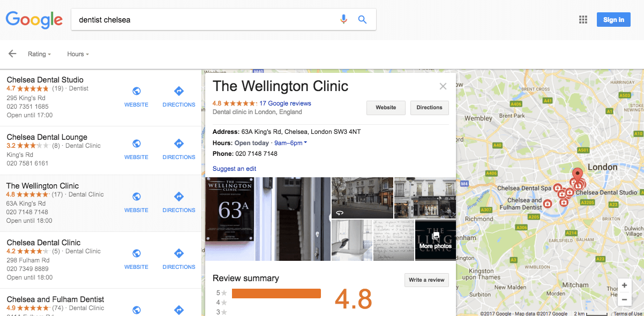Click the Sign in button
Screen dimensions: 644x316
[x=613, y=20]
